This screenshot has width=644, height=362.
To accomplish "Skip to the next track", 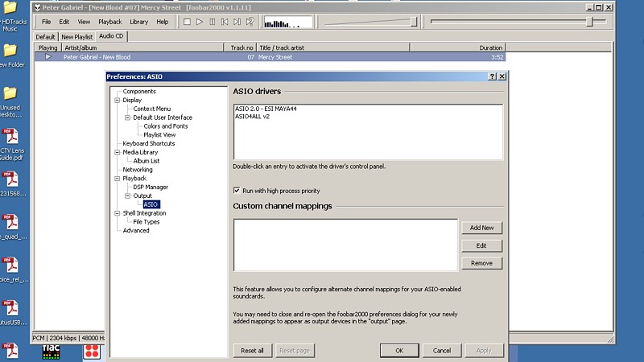I will coord(237,22).
